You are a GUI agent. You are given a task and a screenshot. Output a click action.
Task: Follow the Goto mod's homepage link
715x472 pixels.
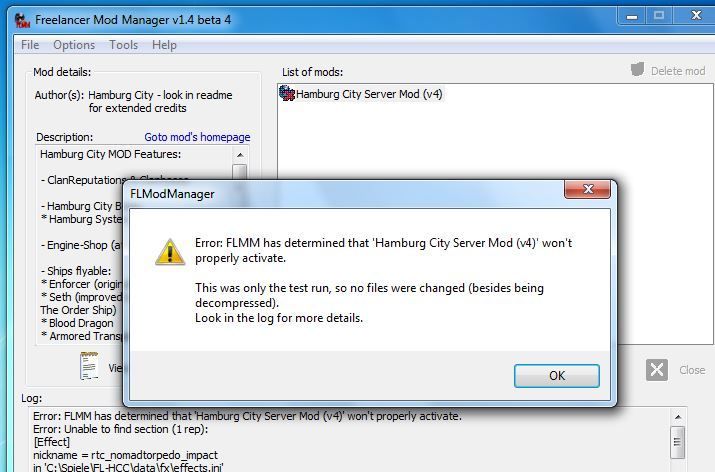[197, 137]
